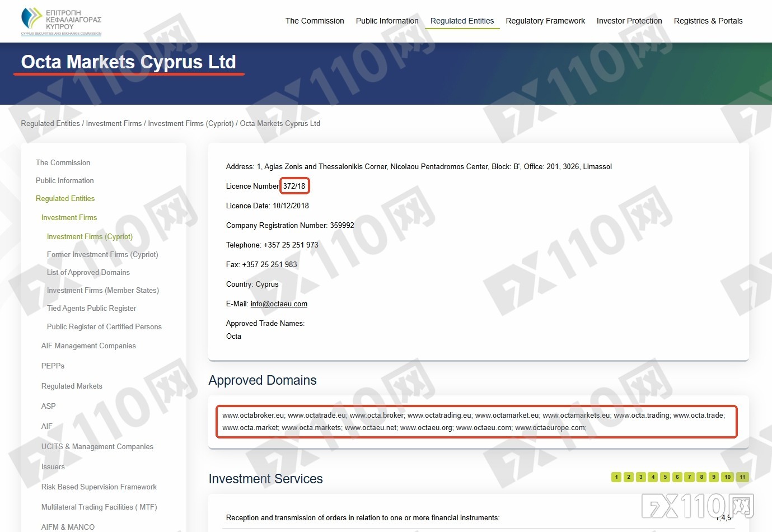Click the CySEC logo in the header
772x532 pixels.
click(x=62, y=21)
